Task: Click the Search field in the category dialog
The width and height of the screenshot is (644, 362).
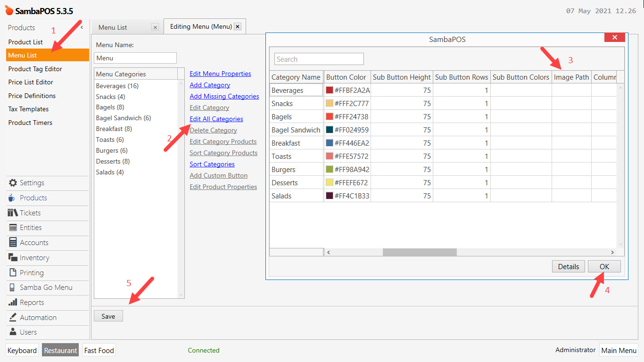Action: tap(319, 59)
